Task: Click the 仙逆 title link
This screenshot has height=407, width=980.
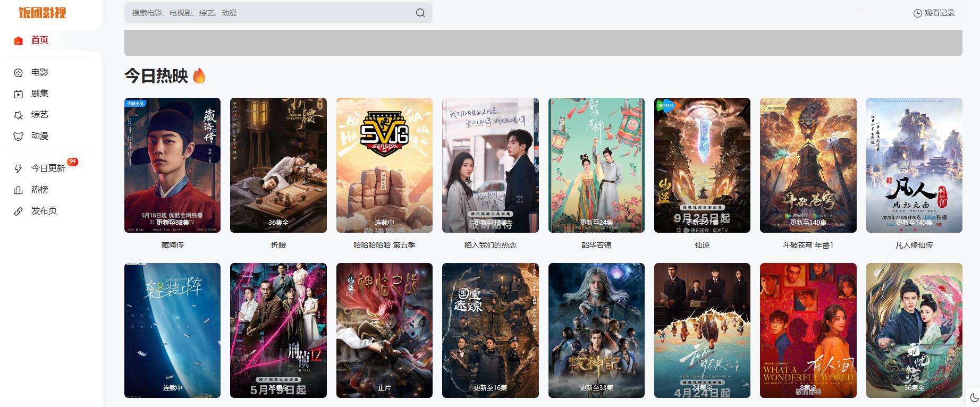Action: point(702,245)
